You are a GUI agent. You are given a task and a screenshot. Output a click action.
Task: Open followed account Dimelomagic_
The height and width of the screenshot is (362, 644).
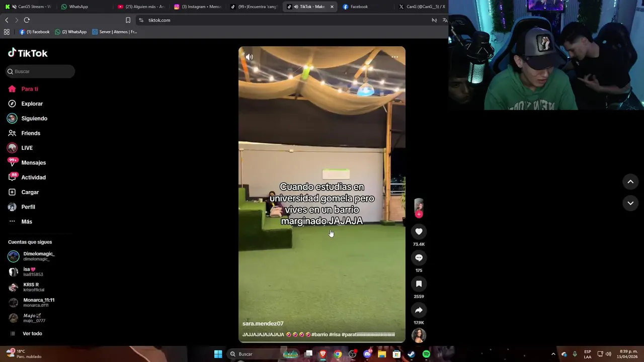(x=31, y=256)
